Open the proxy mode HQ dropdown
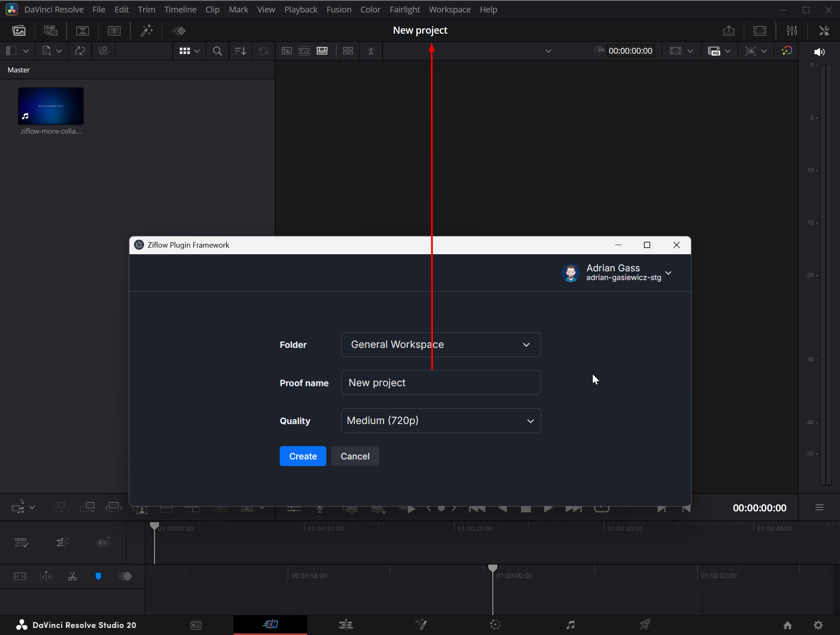This screenshot has width=840, height=635. 728,51
